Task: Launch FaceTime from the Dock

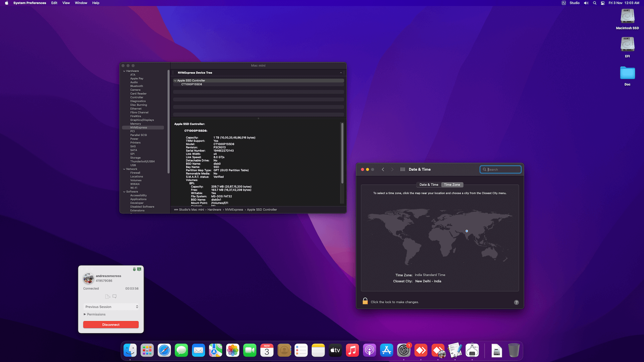Action: pyautogui.click(x=250, y=351)
